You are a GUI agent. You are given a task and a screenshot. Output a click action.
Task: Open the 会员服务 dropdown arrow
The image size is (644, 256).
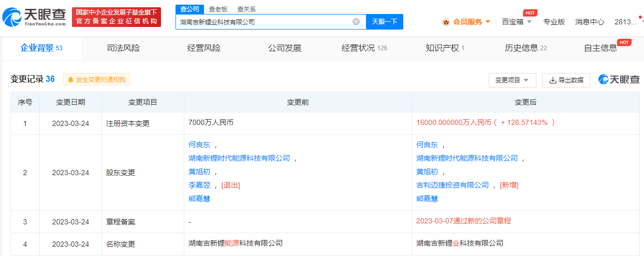[488, 22]
